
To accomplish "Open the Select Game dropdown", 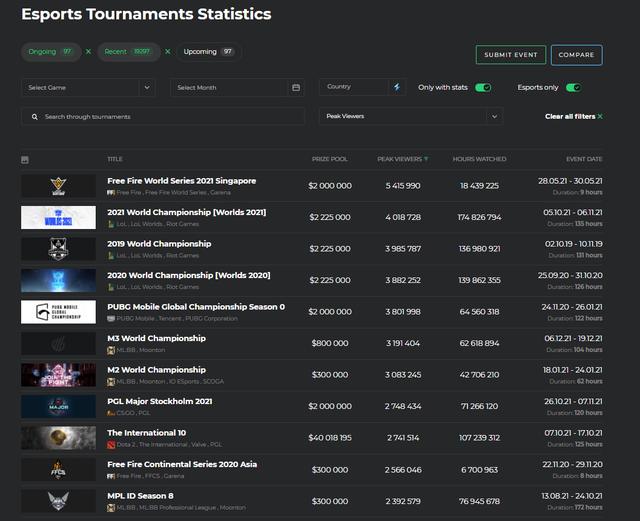I will tap(88, 87).
